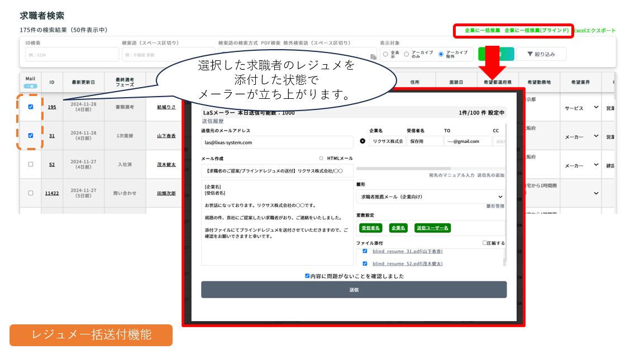Open the blind_resume_31.pdf attachment link
The height and width of the screenshot is (359, 644).
pos(407,251)
